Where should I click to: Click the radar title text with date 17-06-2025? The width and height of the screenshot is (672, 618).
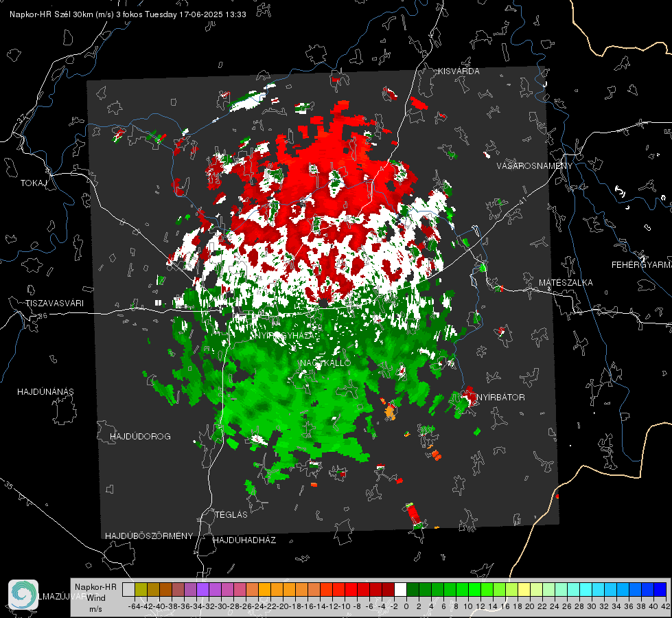coord(128,14)
